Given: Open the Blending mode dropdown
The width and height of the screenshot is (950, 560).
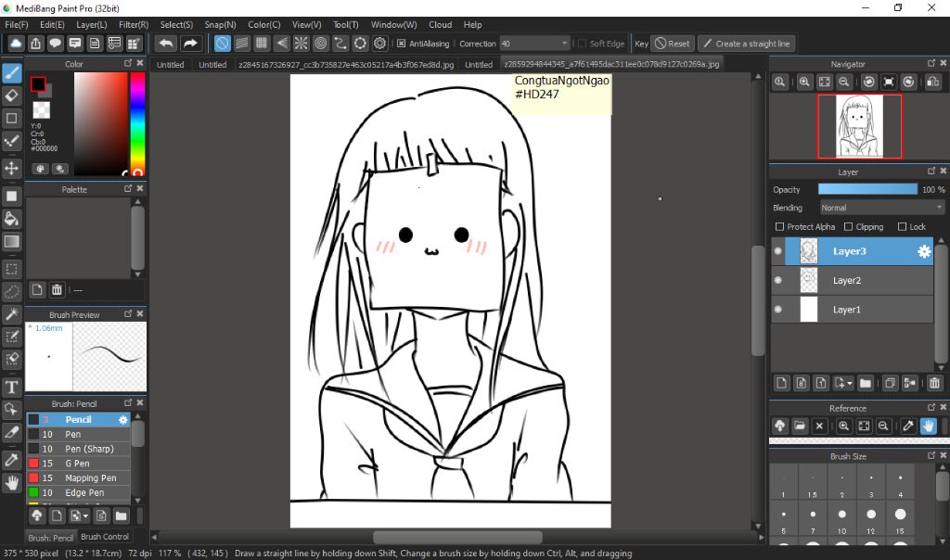Looking at the screenshot, I should click(882, 208).
